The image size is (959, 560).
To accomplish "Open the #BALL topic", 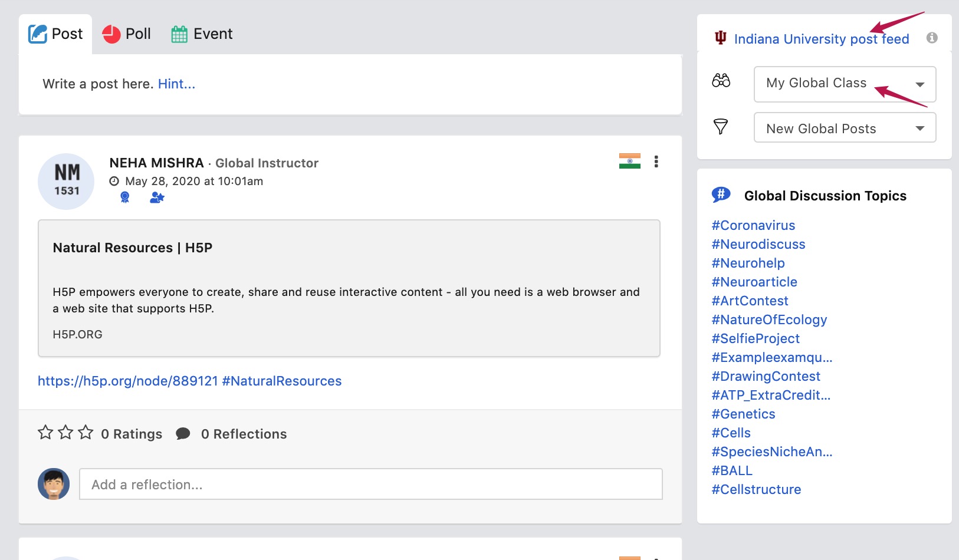I will click(x=732, y=470).
